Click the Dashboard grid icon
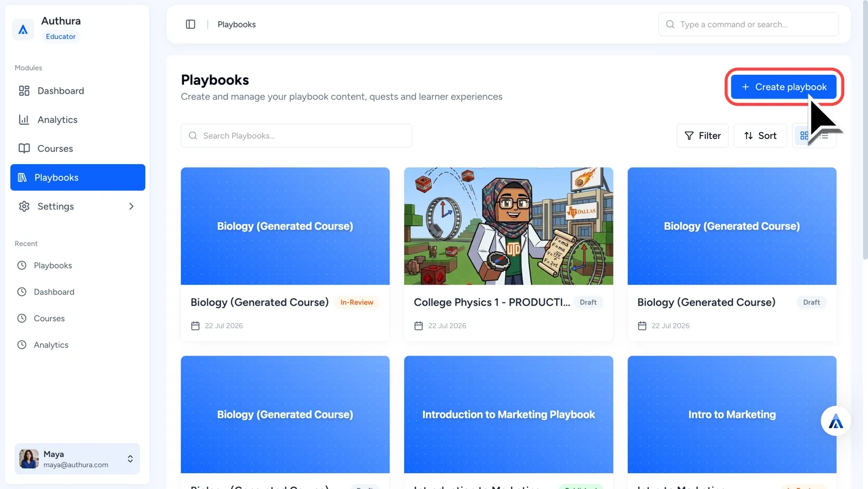 pos(24,91)
